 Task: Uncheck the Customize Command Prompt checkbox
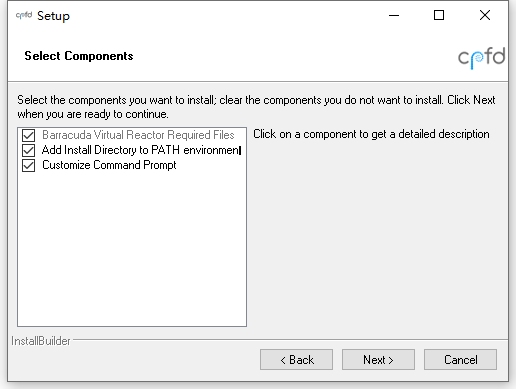[x=28, y=165]
